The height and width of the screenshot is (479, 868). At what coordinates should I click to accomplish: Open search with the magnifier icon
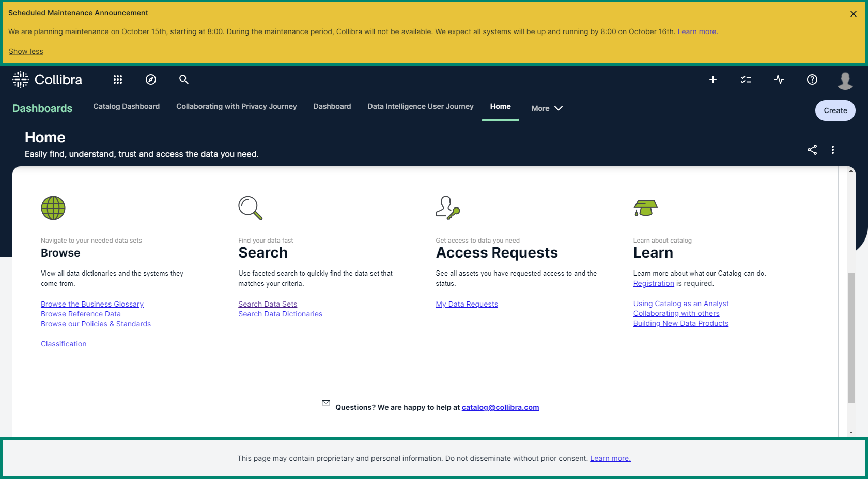tap(183, 79)
